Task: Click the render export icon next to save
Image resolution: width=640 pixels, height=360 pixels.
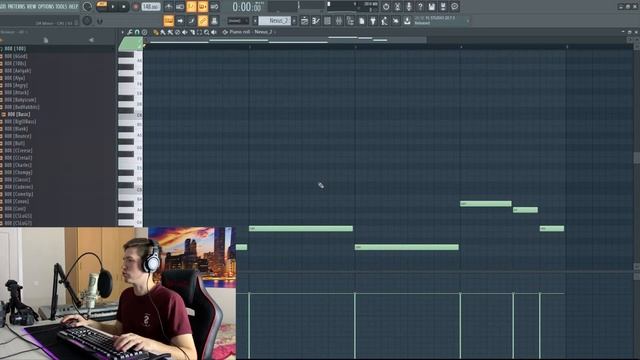Action: tap(443, 7)
